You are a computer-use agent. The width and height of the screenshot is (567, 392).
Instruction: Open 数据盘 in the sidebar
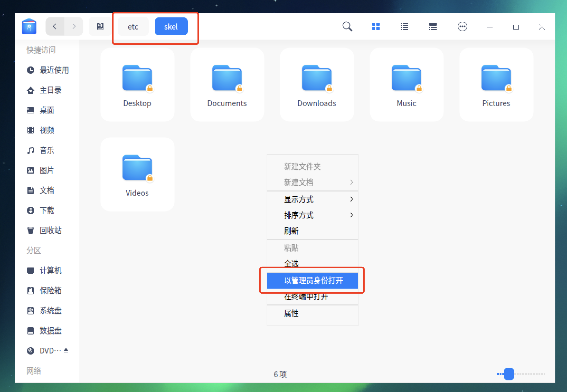pyautogui.click(x=44, y=331)
